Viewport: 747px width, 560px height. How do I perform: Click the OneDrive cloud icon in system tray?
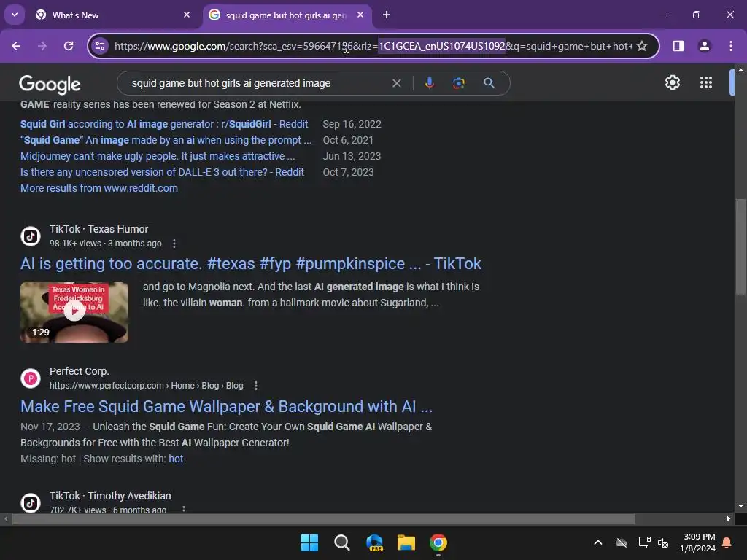(x=622, y=542)
